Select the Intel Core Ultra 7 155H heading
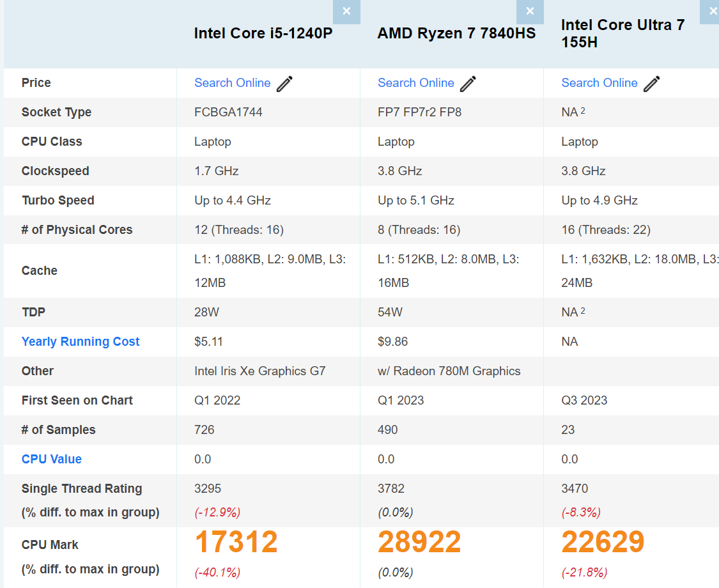The height and width of the screenshot is (588, 719). pos(623,33)
